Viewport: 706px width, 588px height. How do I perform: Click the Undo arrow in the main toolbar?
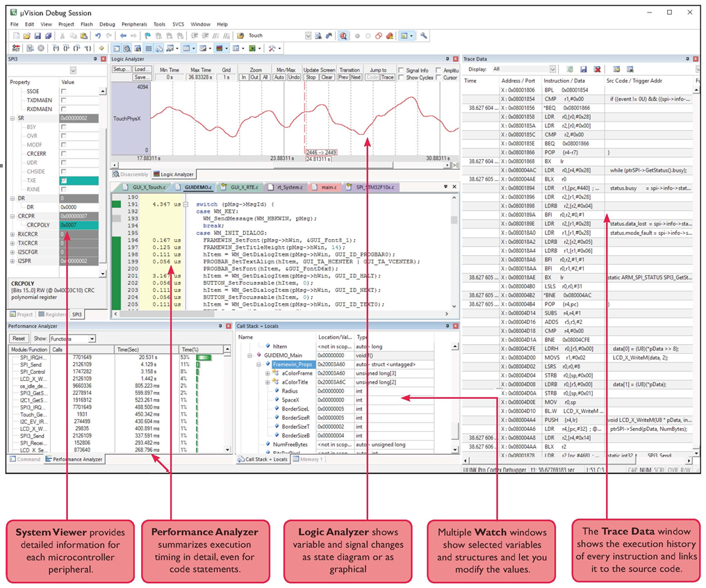coord(98,35)
